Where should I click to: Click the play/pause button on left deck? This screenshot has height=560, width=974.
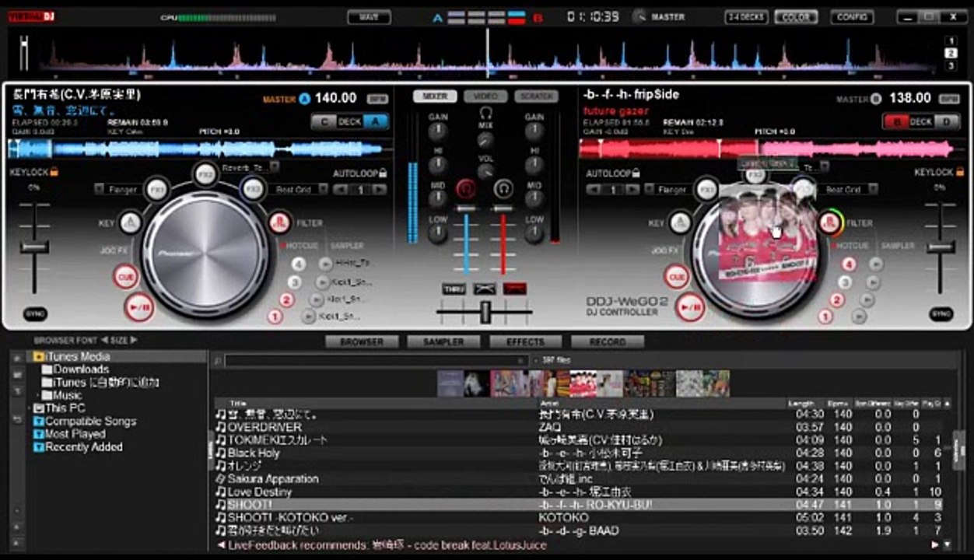point(140,308)
